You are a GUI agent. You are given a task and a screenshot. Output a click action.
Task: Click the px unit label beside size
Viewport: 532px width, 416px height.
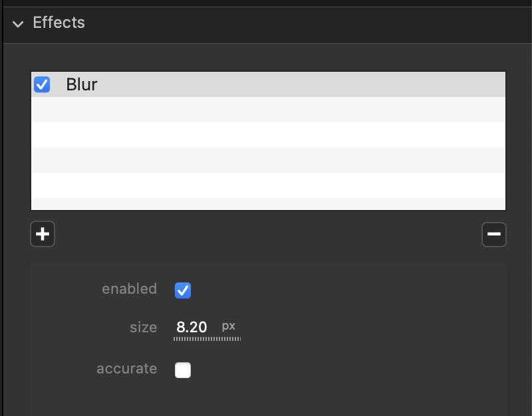pos(228,326)
